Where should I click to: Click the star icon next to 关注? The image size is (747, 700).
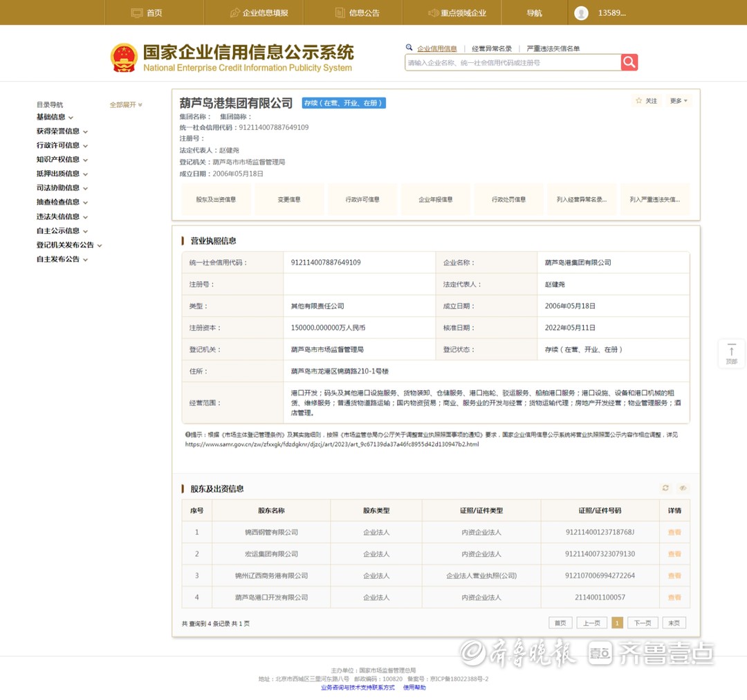[639, 100]
